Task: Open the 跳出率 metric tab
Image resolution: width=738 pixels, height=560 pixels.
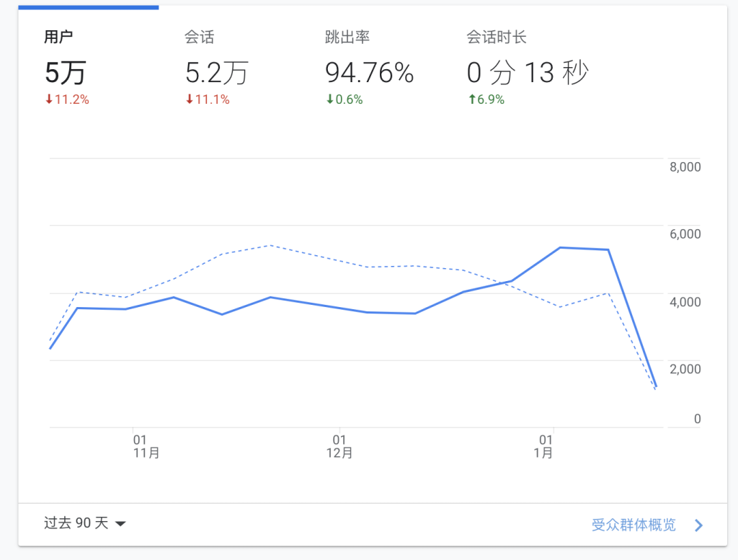Action: [x=347, y=38]
